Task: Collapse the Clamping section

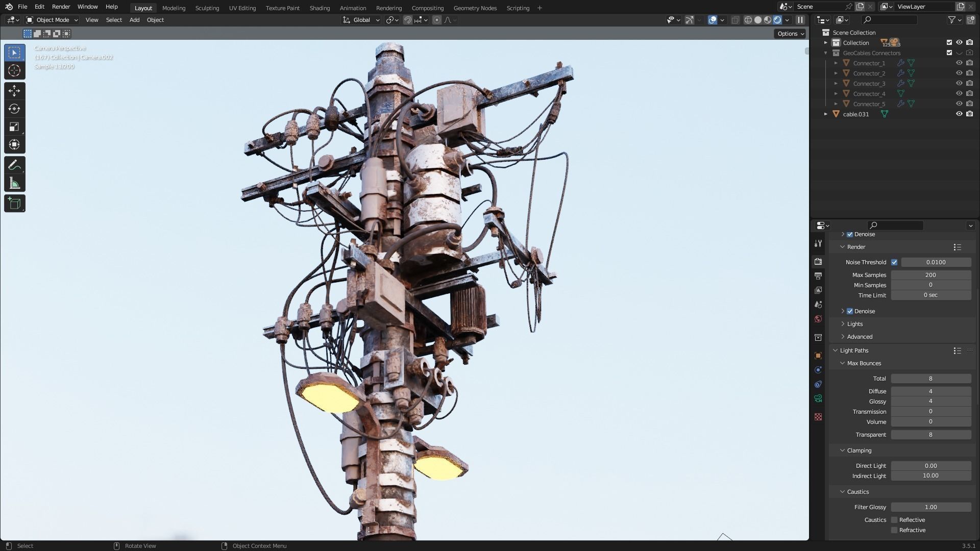Action: 859,450
